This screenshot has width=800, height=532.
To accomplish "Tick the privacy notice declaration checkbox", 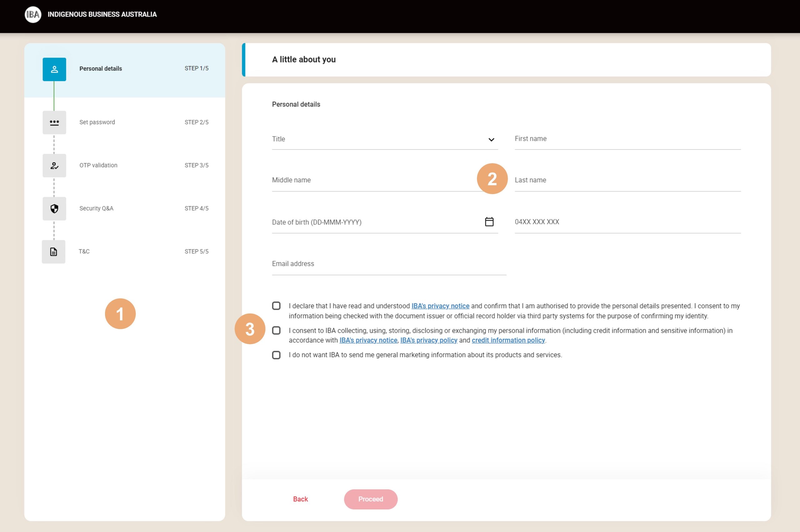I will click(x=276, y=306).
